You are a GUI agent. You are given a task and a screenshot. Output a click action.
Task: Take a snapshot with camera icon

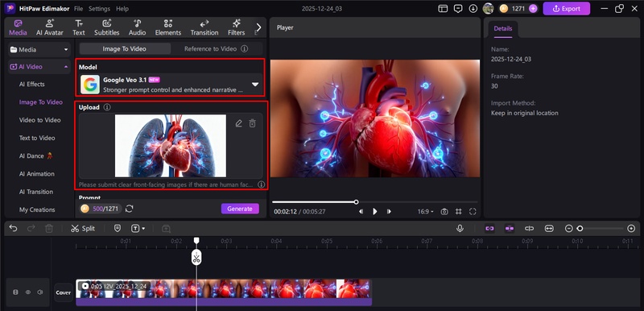(x=444, y=212)
